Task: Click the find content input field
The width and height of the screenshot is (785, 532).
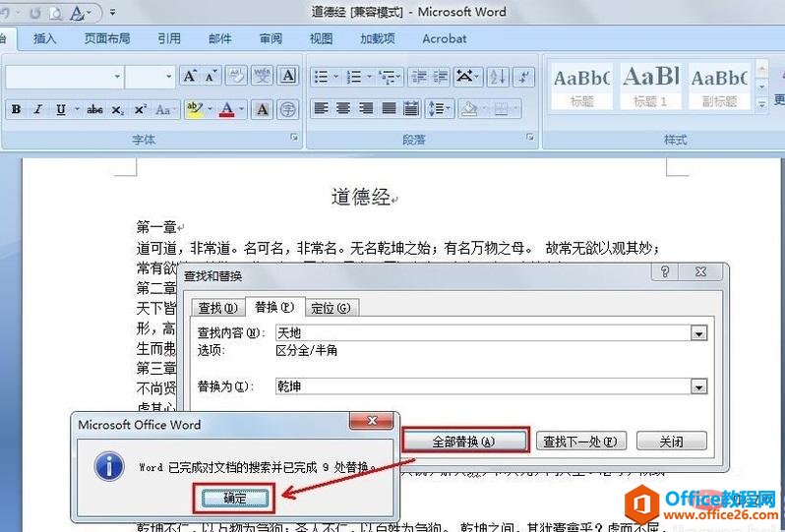Action: [x=483, y=333]
